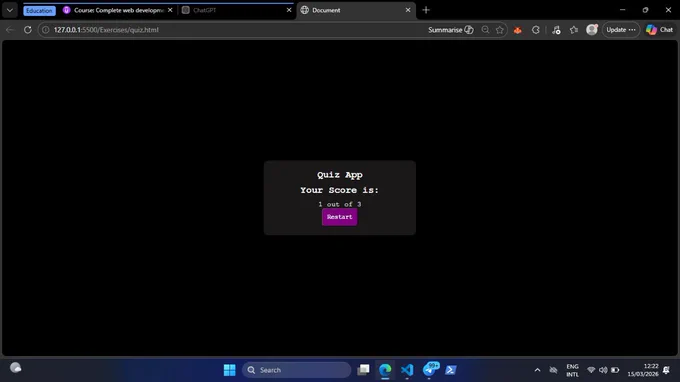This screenshot has height=382, width=680.
Task: Open the Windows Start menu
Action: click(x=229, y=370)
